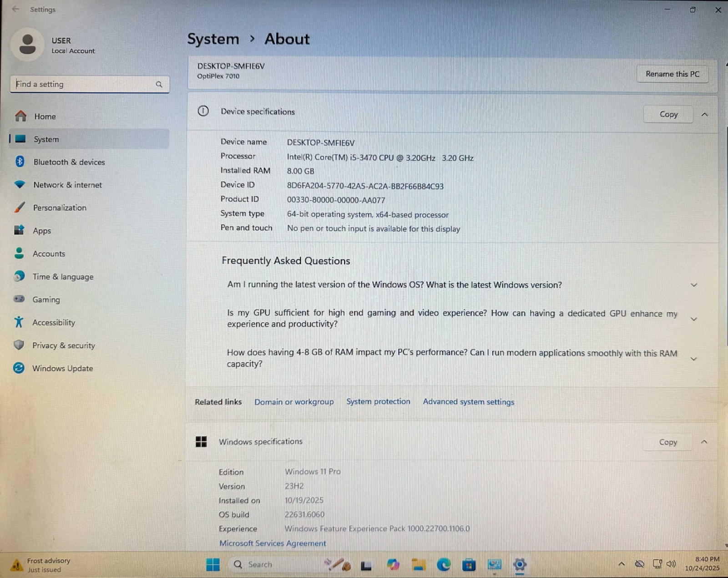Image resolution: width=728 pixels, height=578 pixels.
Task: Click the USER profile avatar
Action: pos(28,45)
